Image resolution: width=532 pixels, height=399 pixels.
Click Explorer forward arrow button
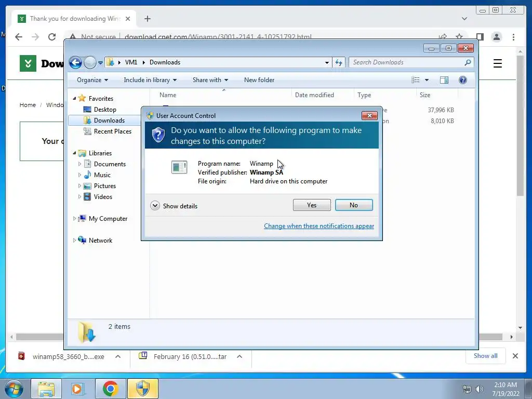point(90,62)
